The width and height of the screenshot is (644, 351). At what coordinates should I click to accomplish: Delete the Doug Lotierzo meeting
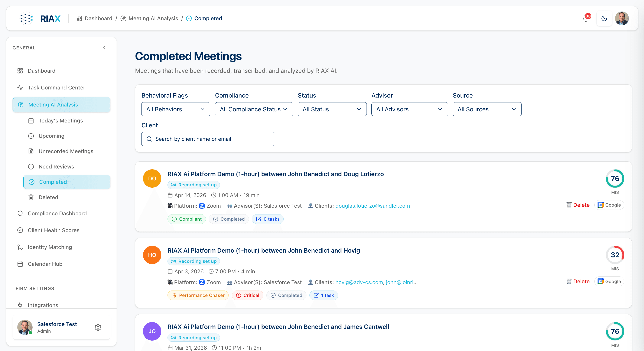point(578,205)
